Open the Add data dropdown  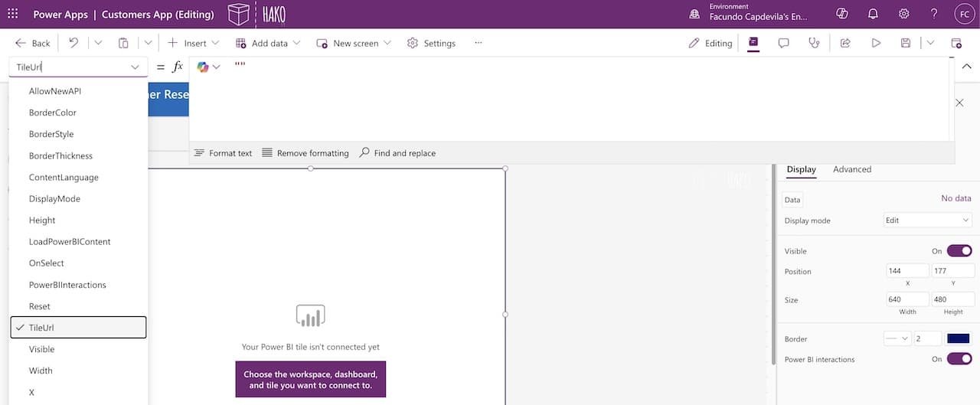coord(268,43)
